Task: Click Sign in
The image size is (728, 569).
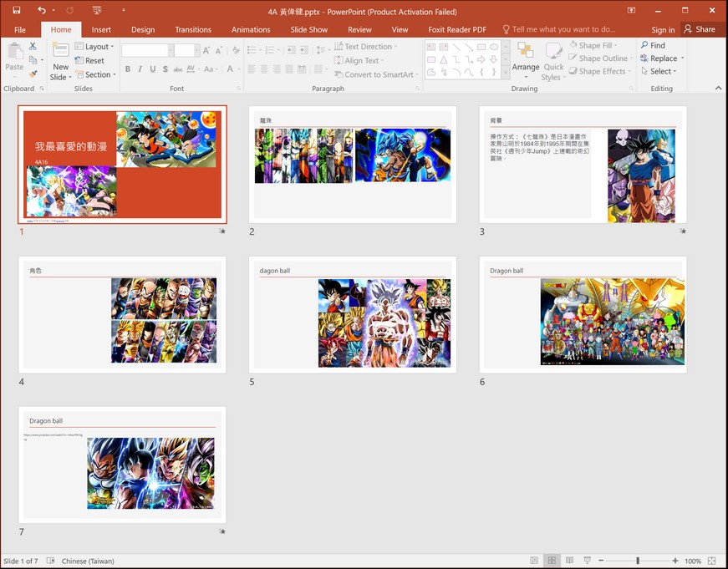Action: (663, 29)
